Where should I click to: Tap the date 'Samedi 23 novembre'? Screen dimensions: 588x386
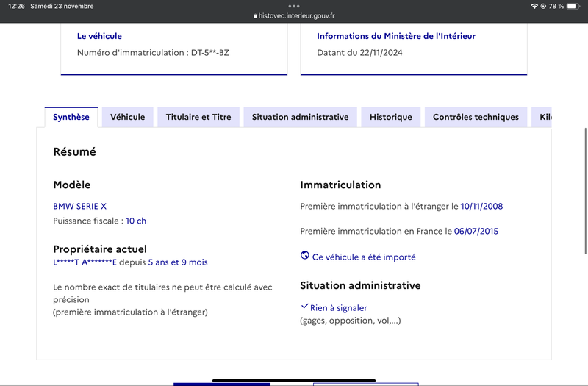tap(62, 6)
